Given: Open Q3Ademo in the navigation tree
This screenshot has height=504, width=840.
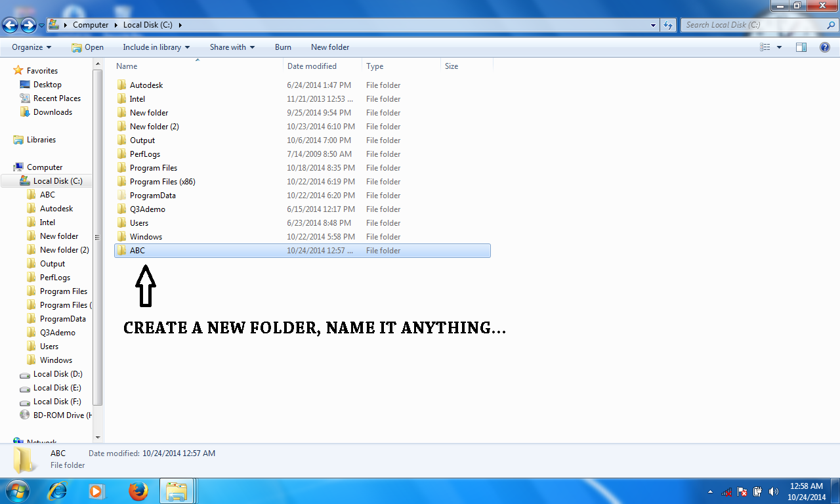Looking at the screenshot, I should pyautogui.click(x=58, y=333).
